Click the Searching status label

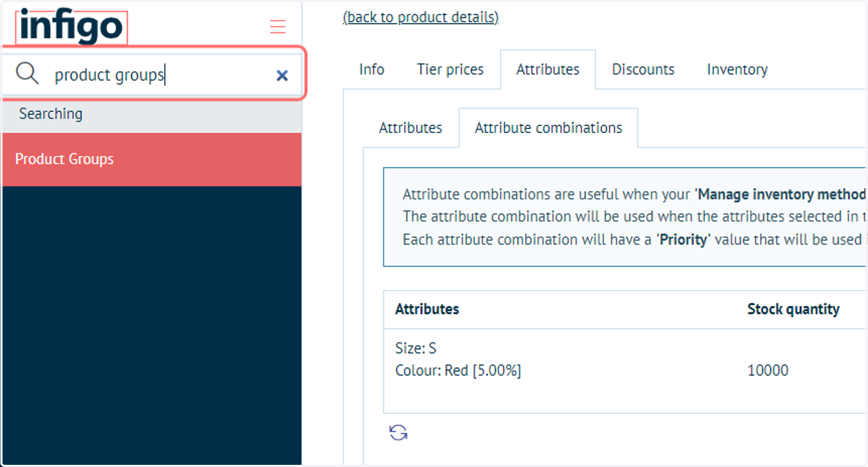tap(51, 113)
